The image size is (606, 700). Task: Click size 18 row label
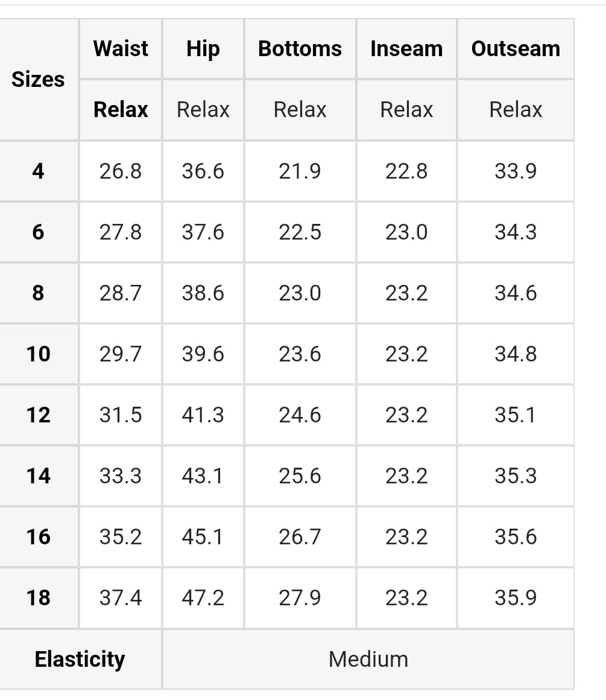pos(39,598)
